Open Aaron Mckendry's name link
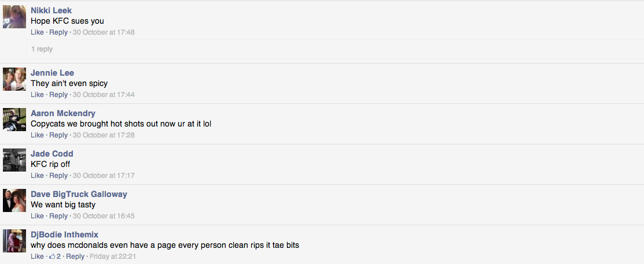The width and height of the screenshot is (644, 264). (63, 114)
